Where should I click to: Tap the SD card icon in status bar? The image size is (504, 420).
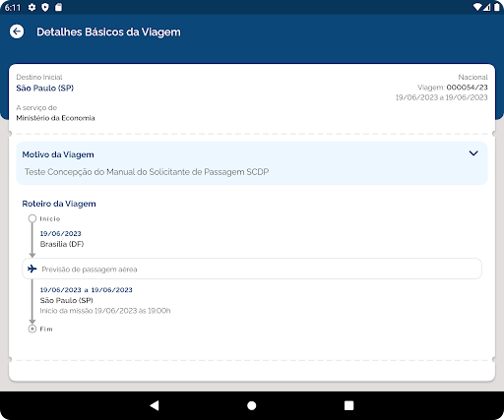pyautogui.click(x=58, y=7)
